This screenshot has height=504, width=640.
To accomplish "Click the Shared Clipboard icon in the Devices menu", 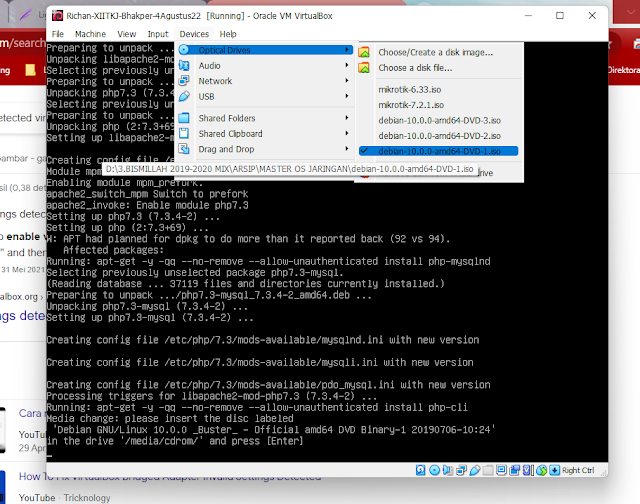I will pos(184,133).
